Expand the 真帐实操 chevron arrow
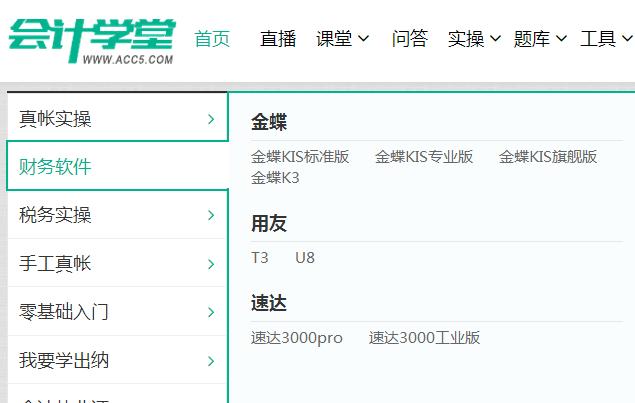The width and height of the screenshot is (635, 403). click(211, 119)
